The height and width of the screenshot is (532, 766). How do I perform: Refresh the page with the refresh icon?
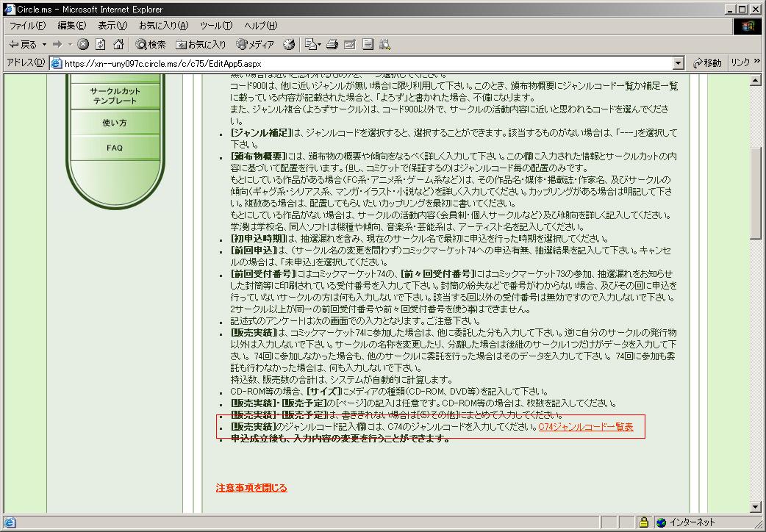(101, 44)
